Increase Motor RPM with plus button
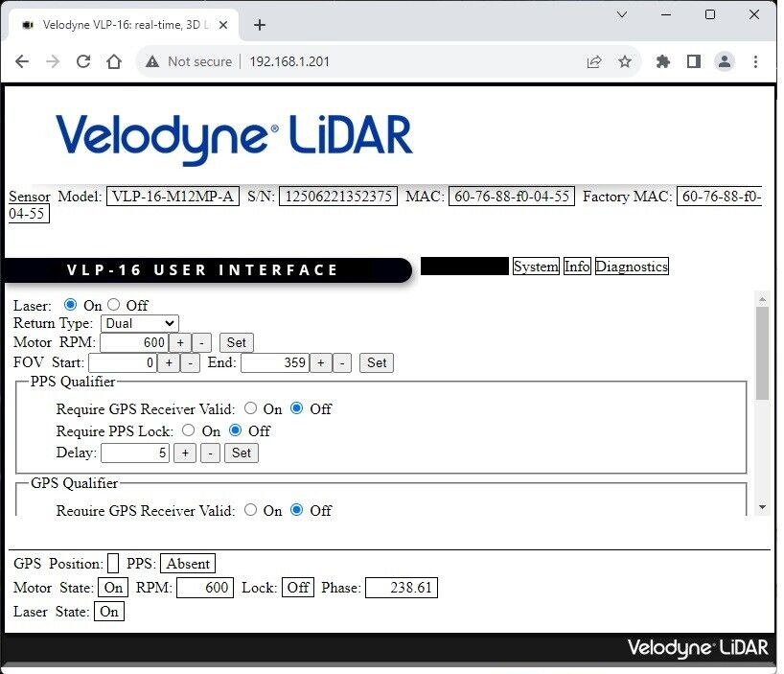The height and width of the screenshot is (674, 784). pyautogui.click(x=180, y=342)
